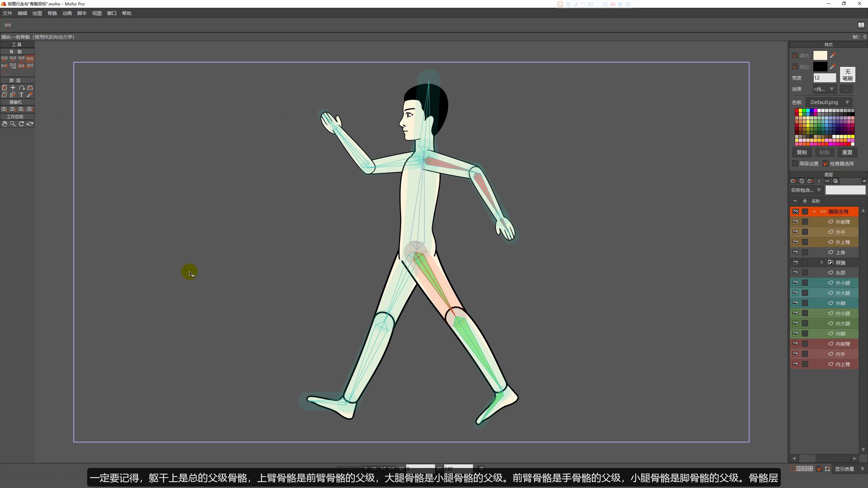The height and width of the screenshot is (488, 868).
Task: Click the 重置 style button
Action: (847, 152)
